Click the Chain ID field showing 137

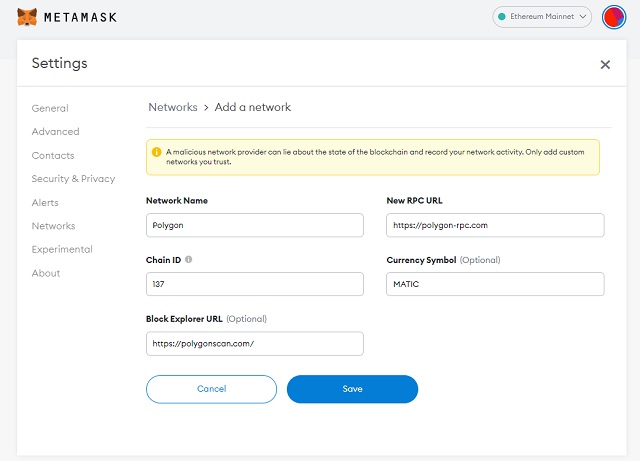click(255, 284)
